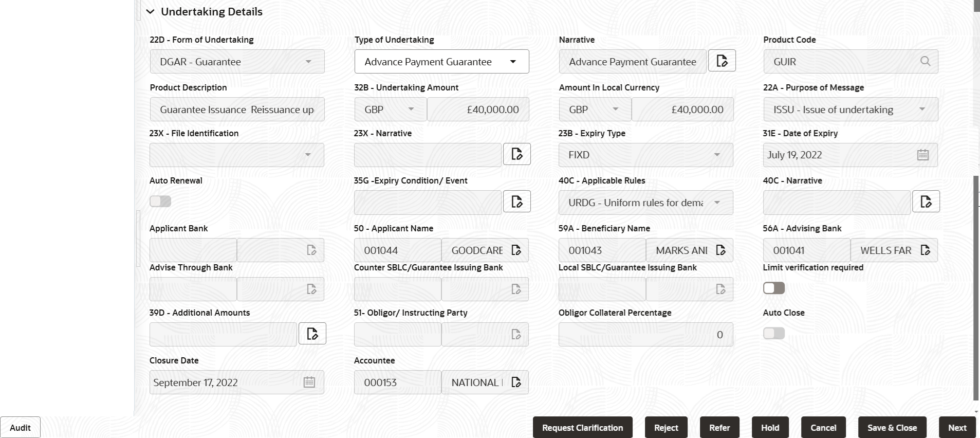The image size is (980, 438).
Task: Toggle the Auto Renewal switch
Action: (160, 201)
